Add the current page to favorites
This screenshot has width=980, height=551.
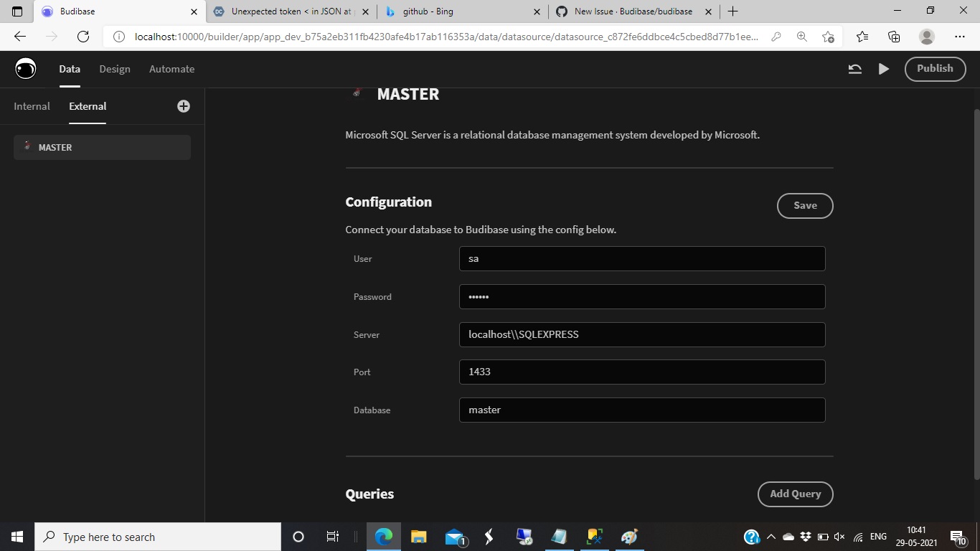point(830,36)
